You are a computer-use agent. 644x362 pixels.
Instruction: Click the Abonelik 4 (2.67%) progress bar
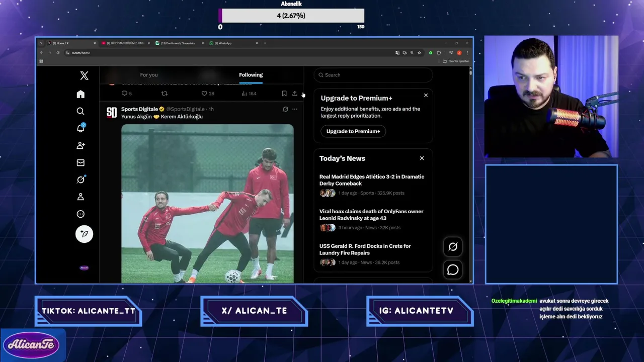tap(291, 16)
